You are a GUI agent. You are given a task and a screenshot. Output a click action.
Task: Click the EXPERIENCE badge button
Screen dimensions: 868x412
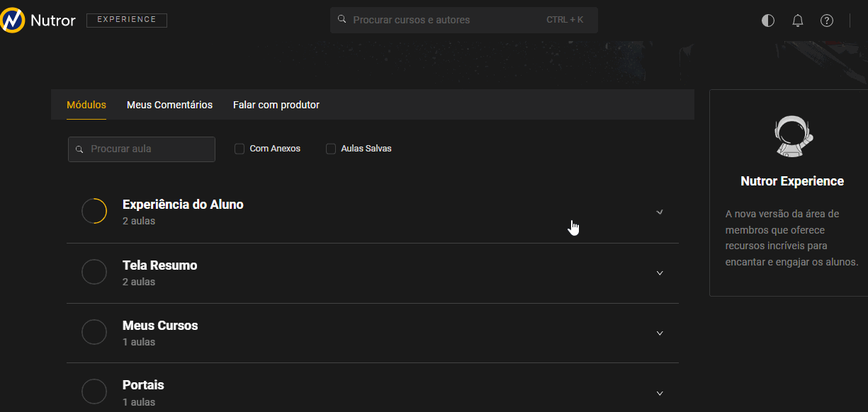[x=127, y=20]
